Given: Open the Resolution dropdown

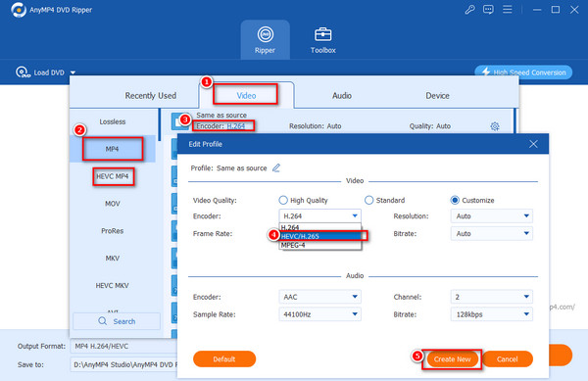Looking at the screenshot, I should pyautogui.click(x=491, y=216).
